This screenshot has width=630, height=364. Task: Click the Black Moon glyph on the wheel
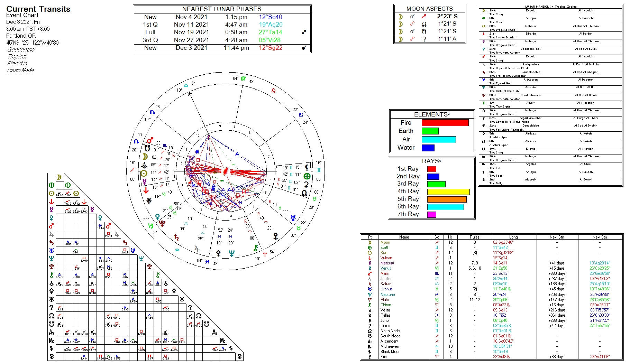point(307,167)
